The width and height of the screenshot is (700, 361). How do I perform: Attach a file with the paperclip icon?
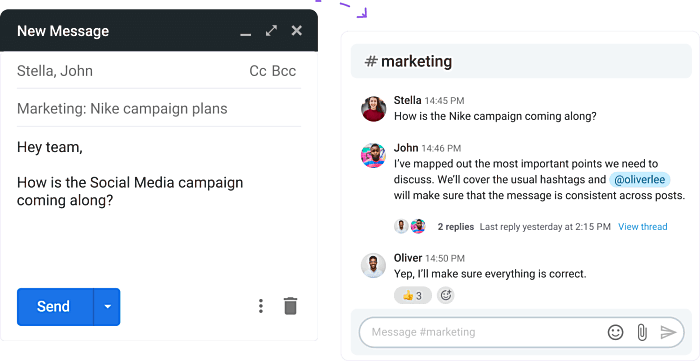642,332
